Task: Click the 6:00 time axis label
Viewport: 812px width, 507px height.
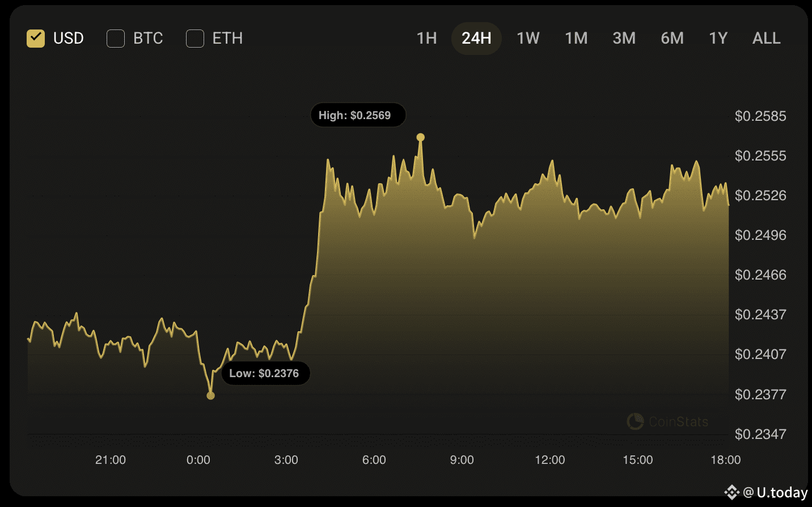Action: pos(374,460)
